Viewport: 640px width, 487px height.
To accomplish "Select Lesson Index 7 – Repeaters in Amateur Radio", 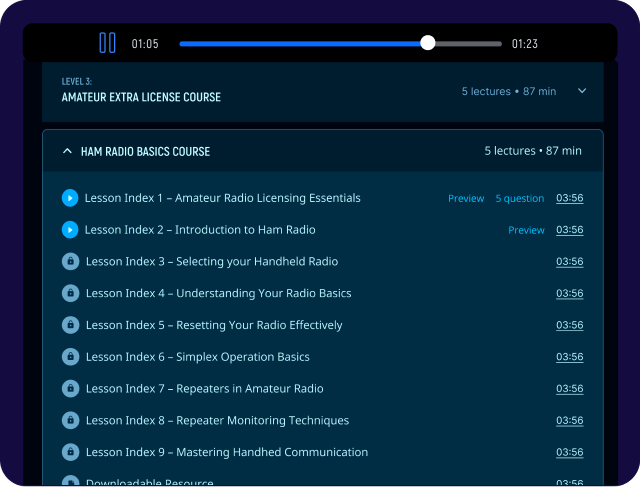I will pos(204,389).
